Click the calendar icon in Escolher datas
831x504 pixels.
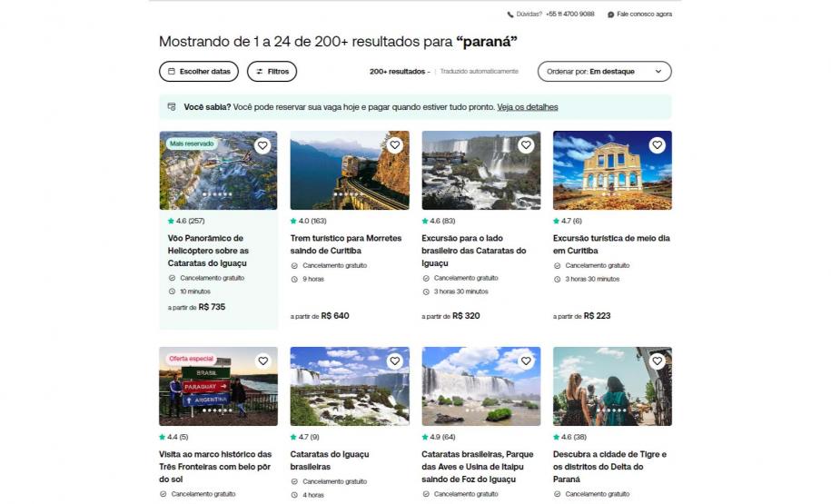[172, 71]
